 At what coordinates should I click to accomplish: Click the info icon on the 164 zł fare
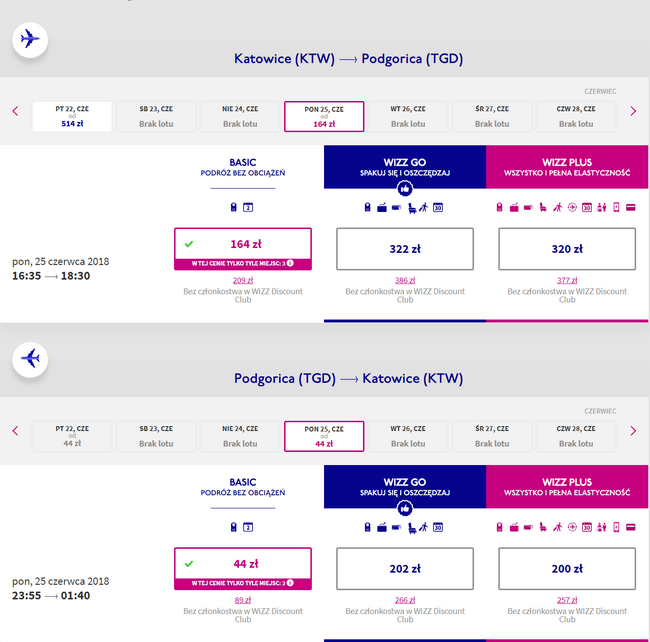[x=290, y=263]
